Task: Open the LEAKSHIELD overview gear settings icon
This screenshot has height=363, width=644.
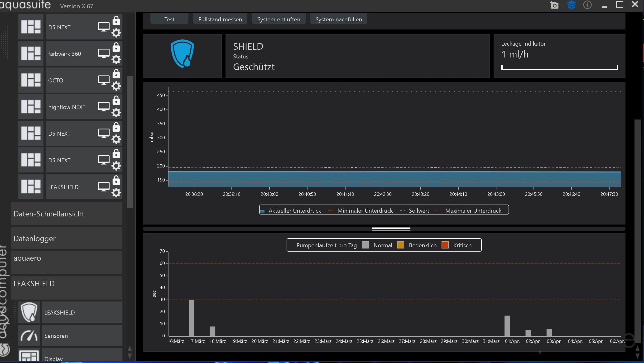Action: pos(116,193)
